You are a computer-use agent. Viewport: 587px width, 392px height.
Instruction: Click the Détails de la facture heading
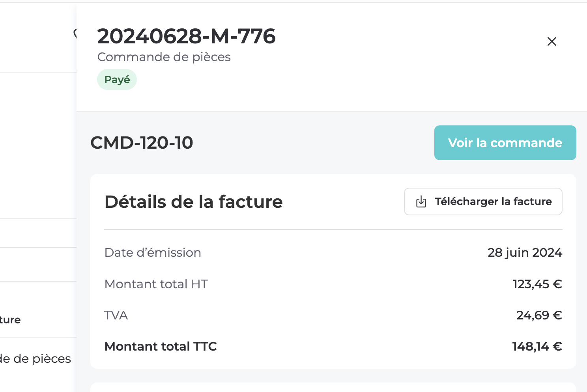coord(193,202)
